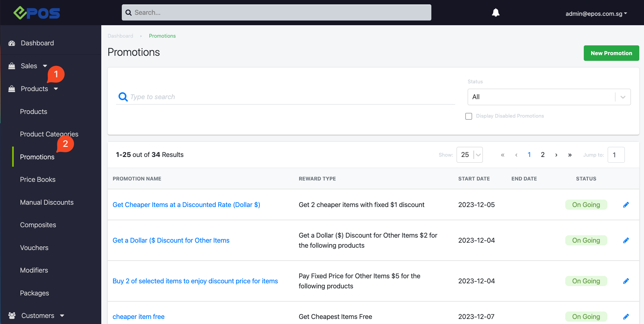Click the Dashboard breadcrumb link
This screenshot has width=644, height=324.
click(x=120, y=36)
